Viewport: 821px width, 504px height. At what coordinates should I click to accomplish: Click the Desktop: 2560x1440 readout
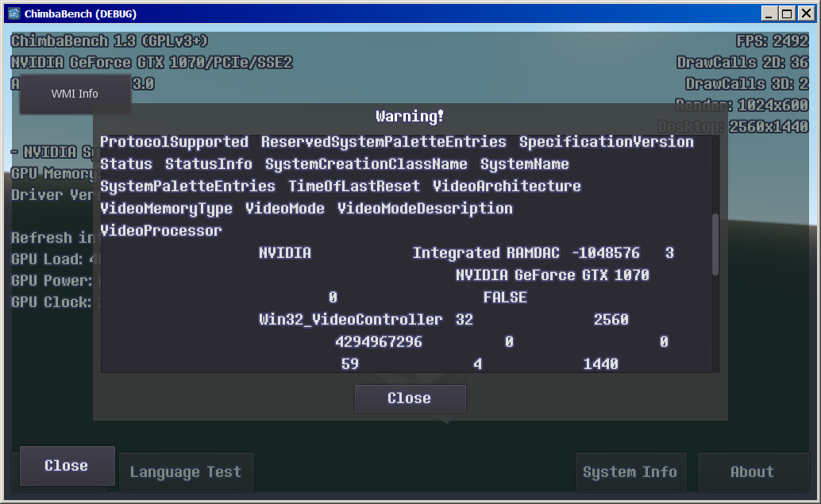733,127
